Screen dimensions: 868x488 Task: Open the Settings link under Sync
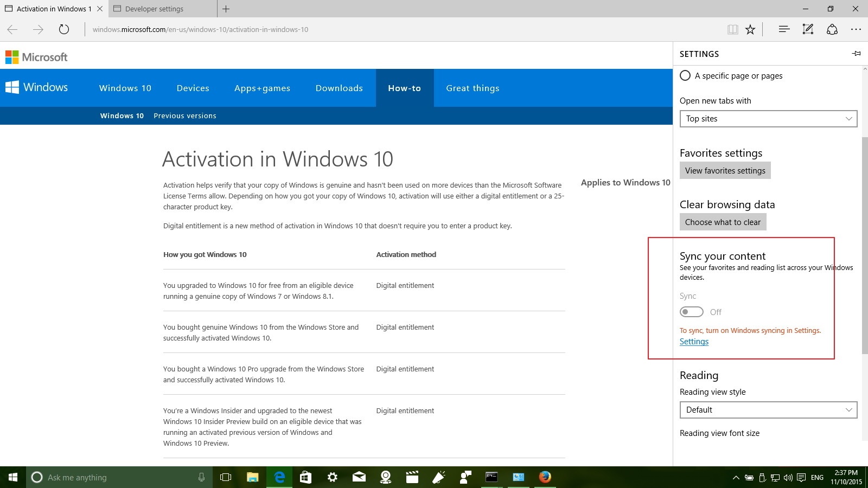click(x=694, y=342)
